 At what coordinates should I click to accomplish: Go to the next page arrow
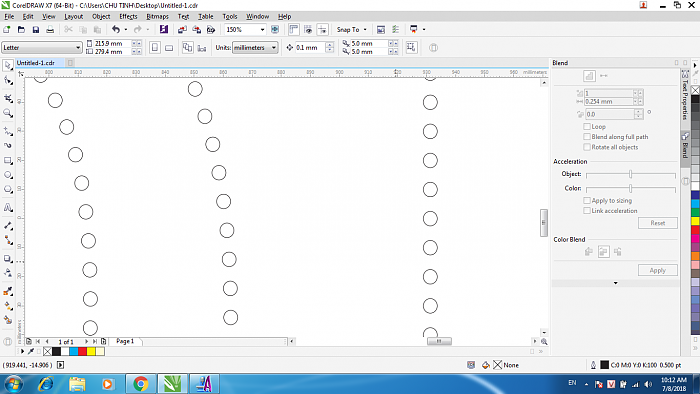[86, 341]
